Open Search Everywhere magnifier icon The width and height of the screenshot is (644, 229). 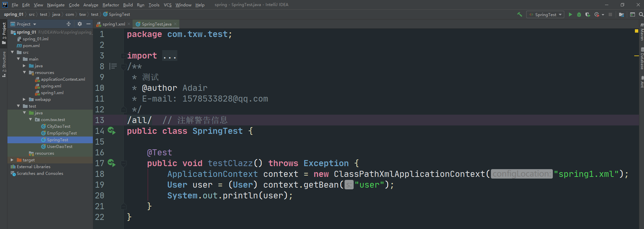tap(641, 14)
